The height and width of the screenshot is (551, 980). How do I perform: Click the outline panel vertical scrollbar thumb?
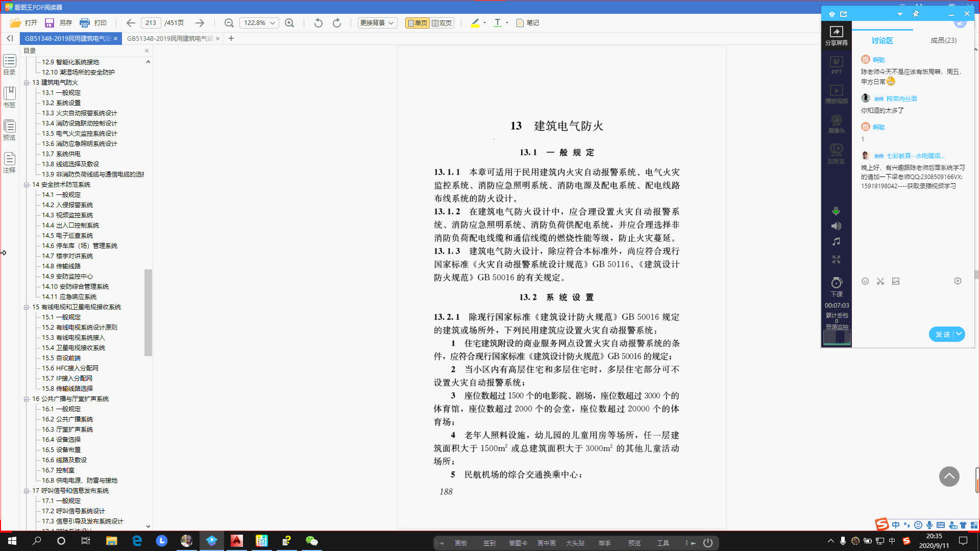pos(148,312)
